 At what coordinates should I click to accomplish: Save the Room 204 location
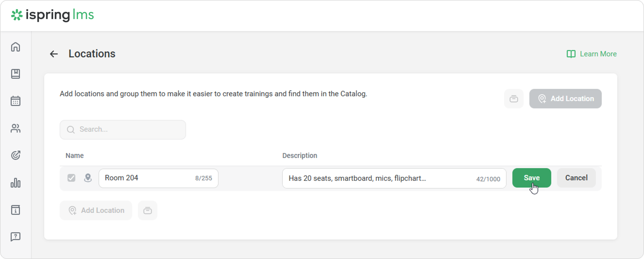tap(532, 178)
